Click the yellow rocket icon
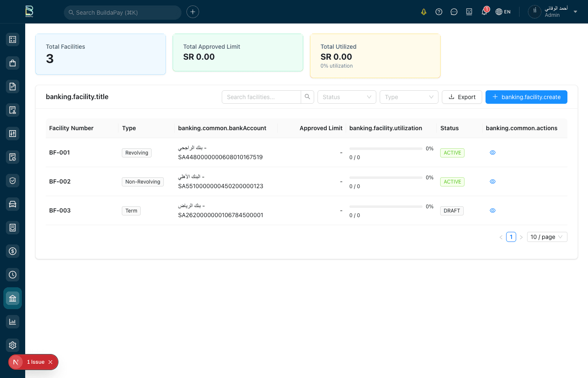Screen dimensions: 588x378 tap(424, 12)
